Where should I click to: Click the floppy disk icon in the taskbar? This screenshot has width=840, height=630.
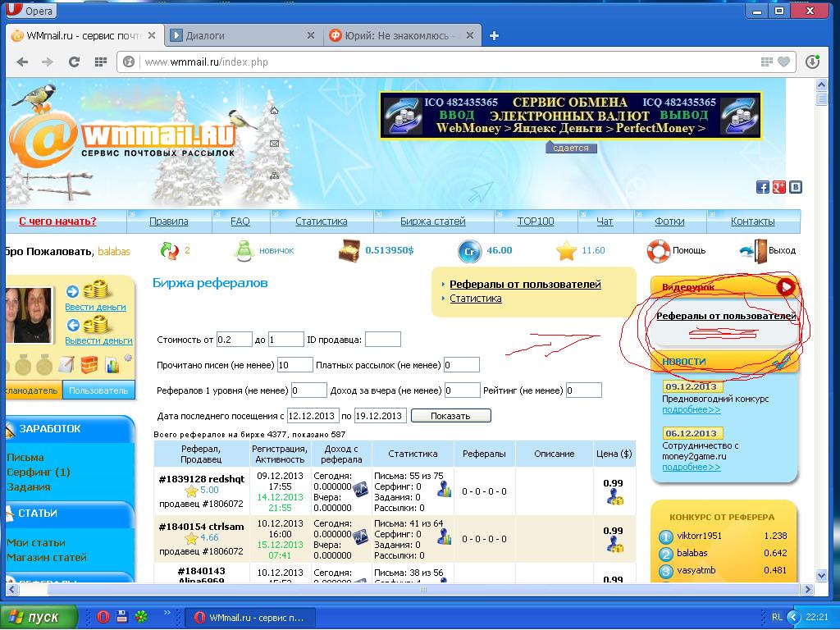(x=121, y=617)
